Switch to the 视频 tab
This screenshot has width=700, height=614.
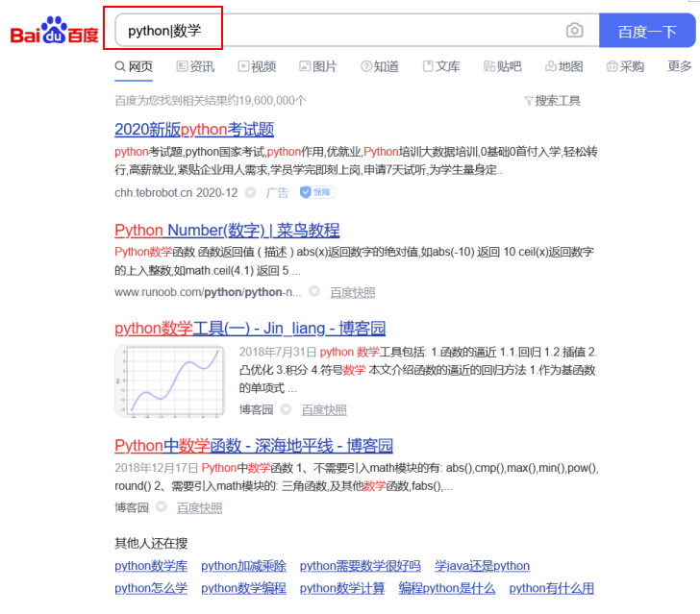tap(257, 66)
